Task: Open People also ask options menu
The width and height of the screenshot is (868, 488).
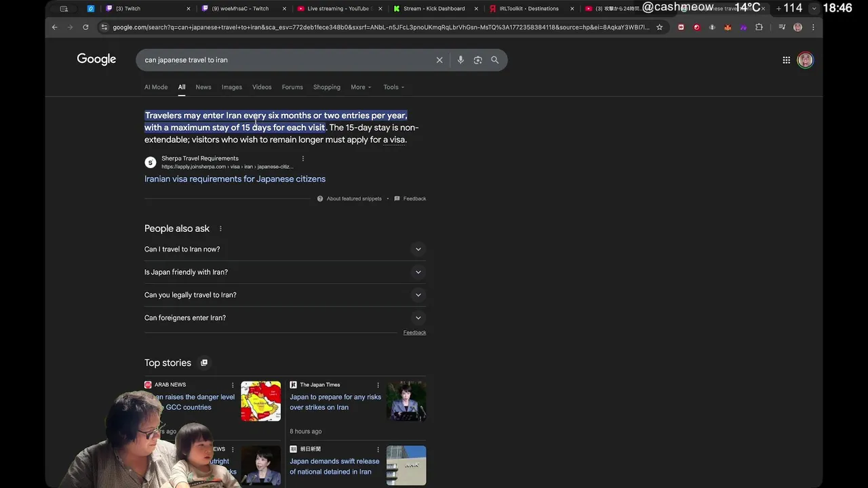Action: (x=220, y=228)
